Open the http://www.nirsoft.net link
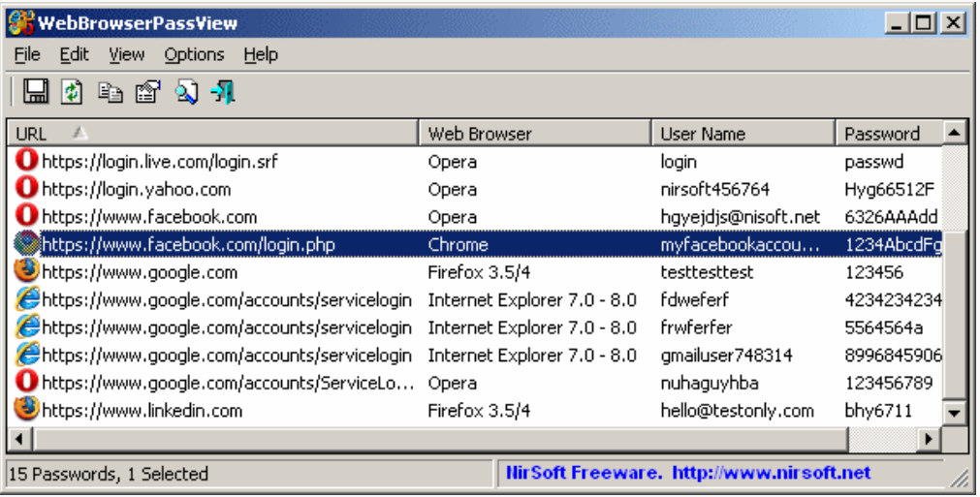Viewport: 980px width, 497px height. coord(772,473)
